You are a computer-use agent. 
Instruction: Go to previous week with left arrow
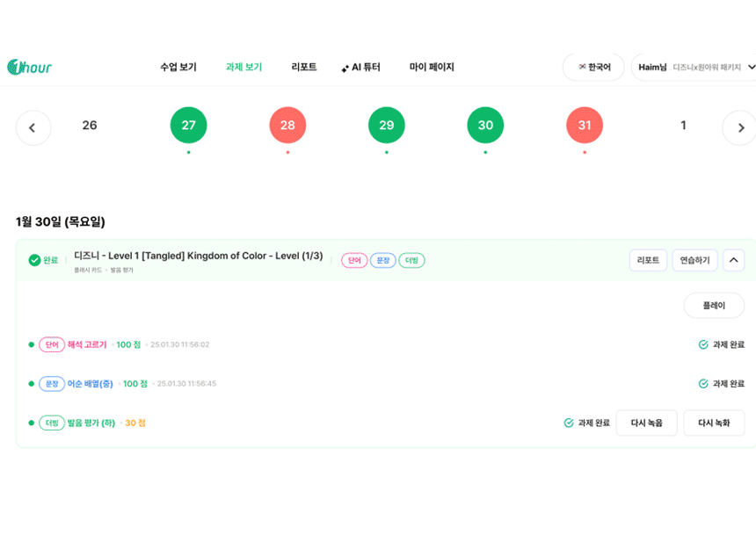click(x=33, y=127)
